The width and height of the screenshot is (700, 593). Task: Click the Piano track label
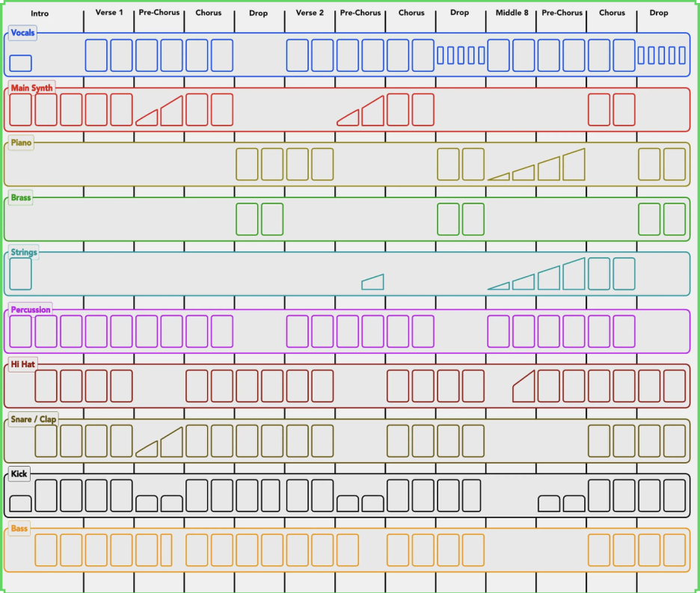coord(21,143)
